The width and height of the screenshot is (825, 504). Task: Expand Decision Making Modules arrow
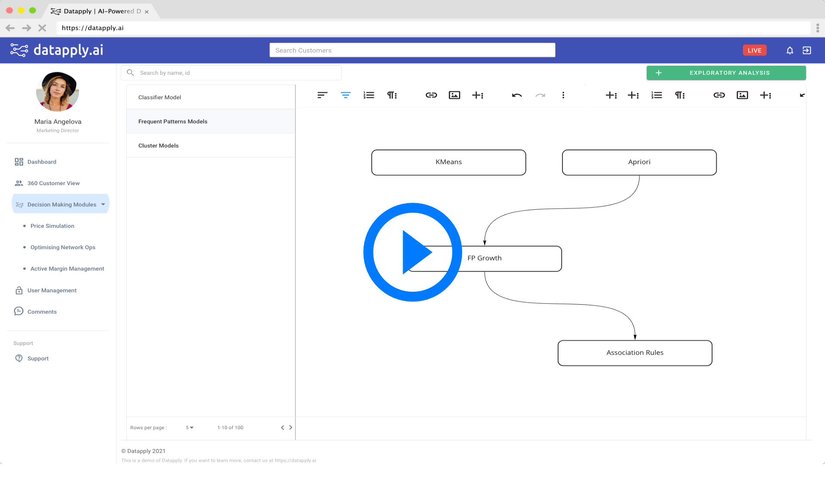pyautogui.click(x=103, y=205)
